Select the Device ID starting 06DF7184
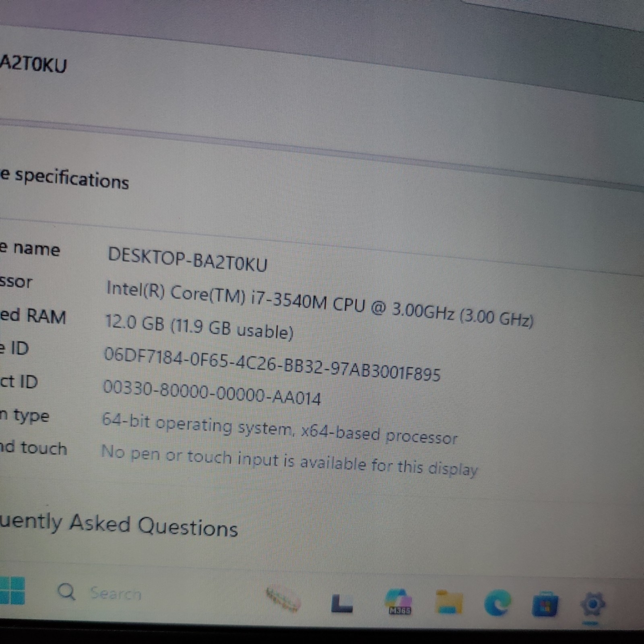Image resolution: width=644 pixels, height=644 pixels. 272,364
